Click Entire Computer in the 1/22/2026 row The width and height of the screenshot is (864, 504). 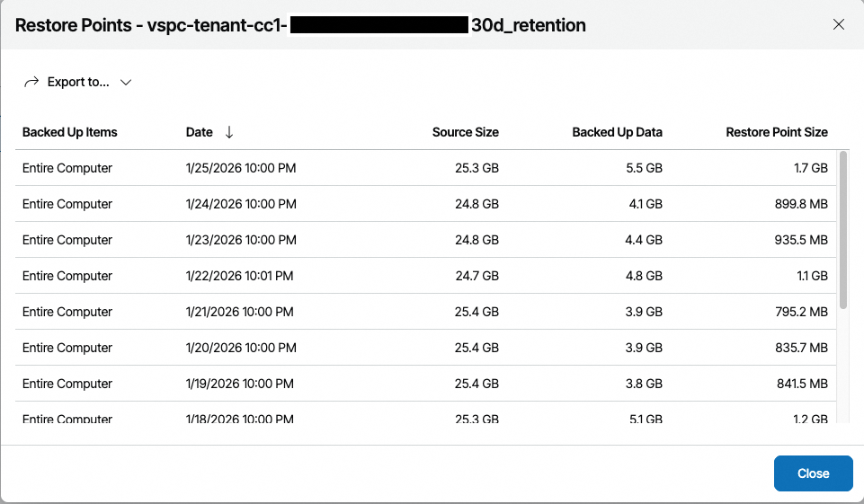pyautogui.click(x=67, y=276)
